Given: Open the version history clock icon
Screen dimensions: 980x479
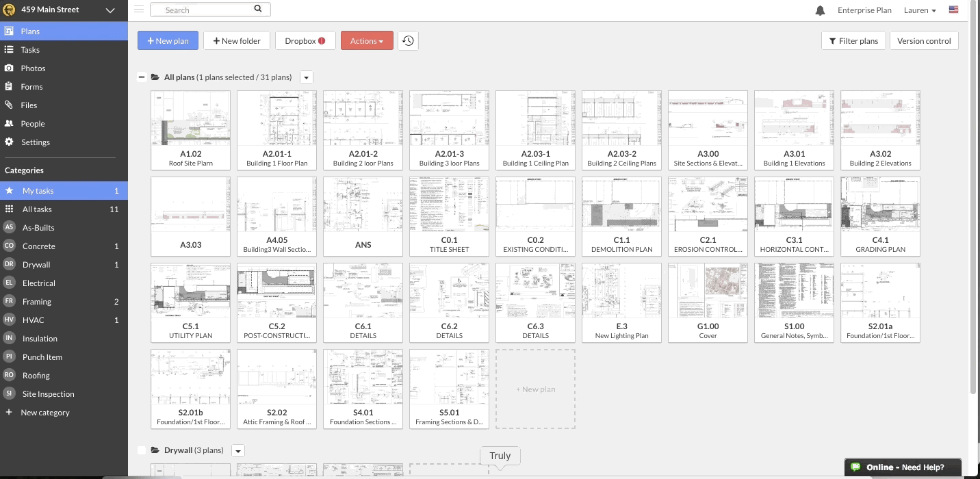Looking at the screenshot, I should click(x=408, y=41).
